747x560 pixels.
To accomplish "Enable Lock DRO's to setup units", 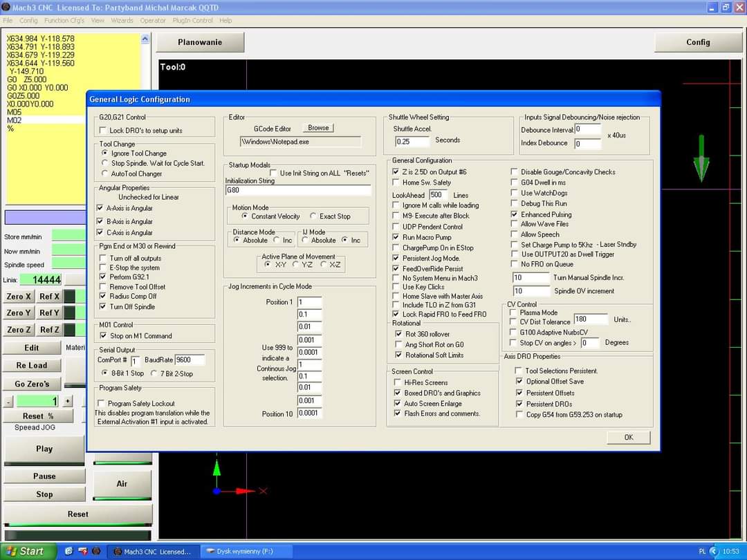I will click(102, 130).
